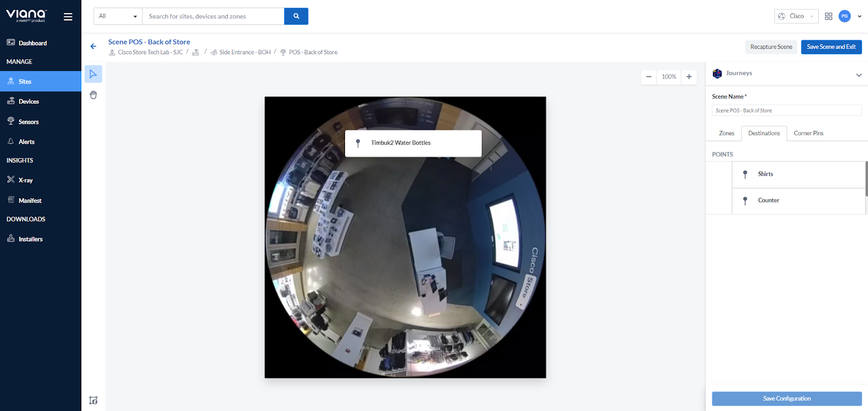
Task: Click the zoom out minus button
Action: (x=649, y=77)
